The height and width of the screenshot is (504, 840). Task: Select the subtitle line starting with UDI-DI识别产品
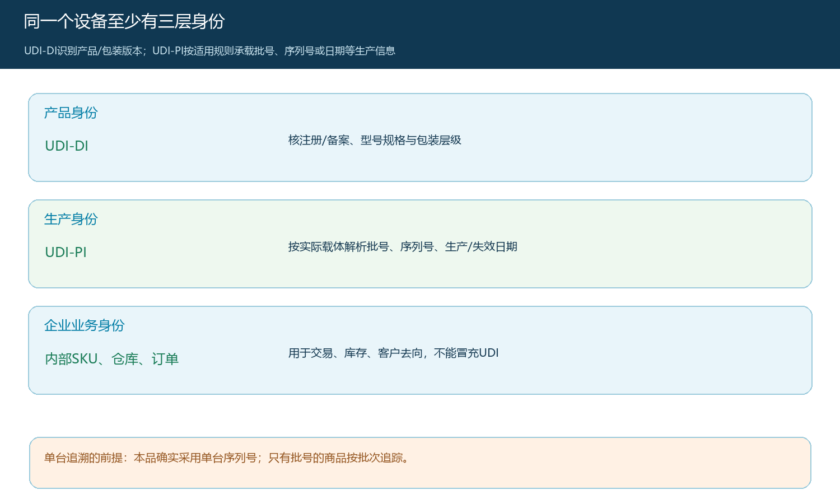tap(209, 51)
